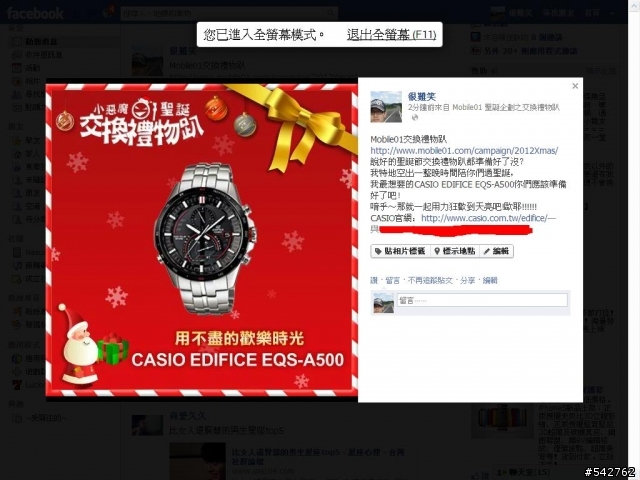Click the pencil 編輯 button under the post
Screen dimensions: 640x480
click(x=496, y=251)
